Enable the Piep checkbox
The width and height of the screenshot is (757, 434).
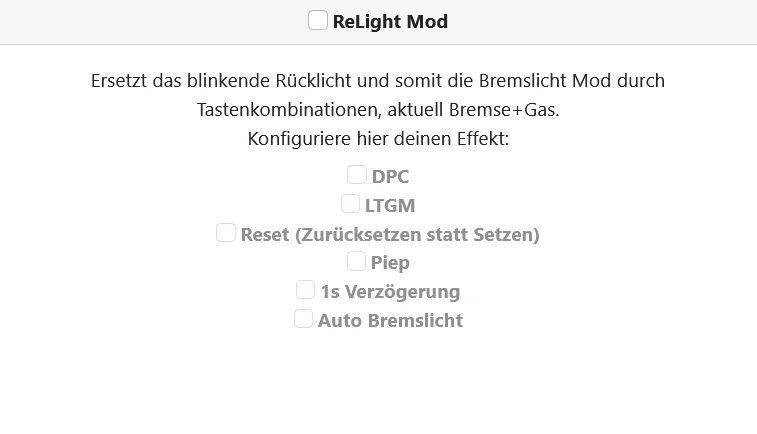coord(356,261)
